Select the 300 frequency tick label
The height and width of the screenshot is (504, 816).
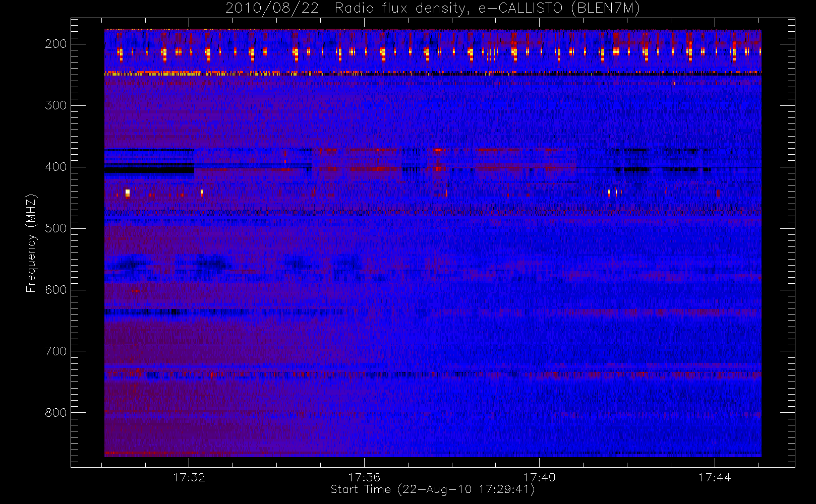(56, 105)
